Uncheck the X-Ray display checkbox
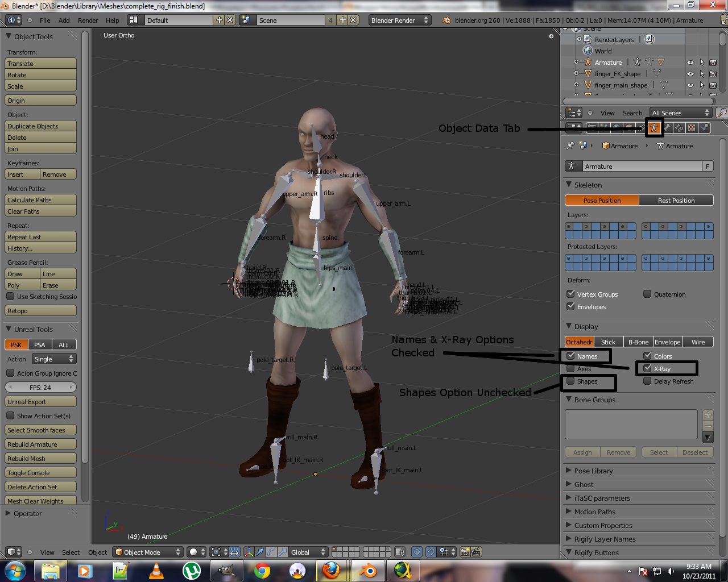Image resolution: width=728 pixels, height=582 pixels. tap(647, 368)
